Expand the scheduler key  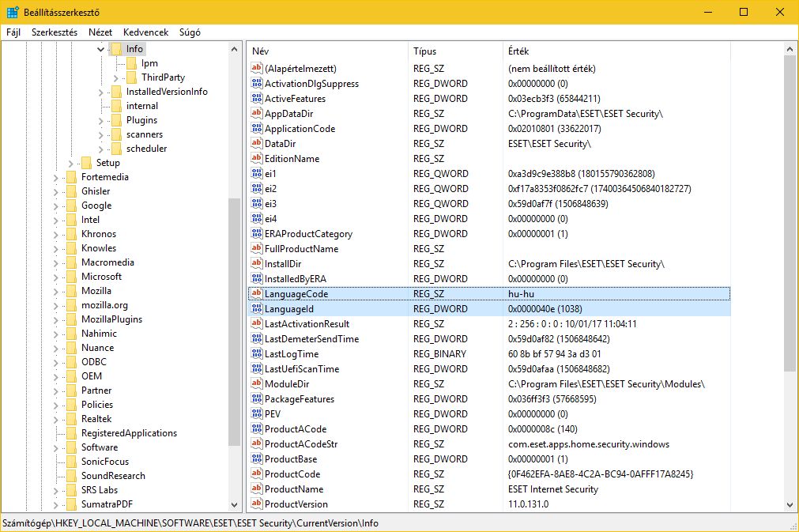coord(100,149)
